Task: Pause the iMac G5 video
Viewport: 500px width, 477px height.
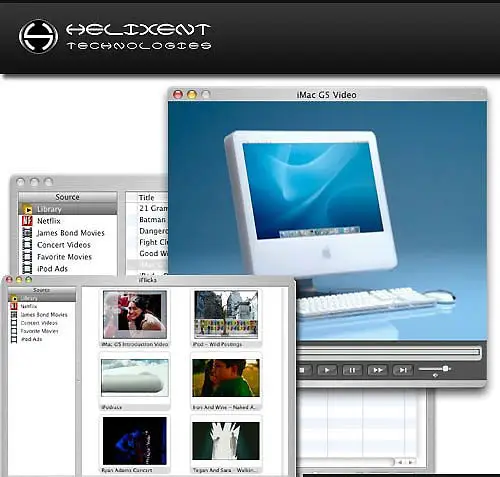Action: point(352,370)
